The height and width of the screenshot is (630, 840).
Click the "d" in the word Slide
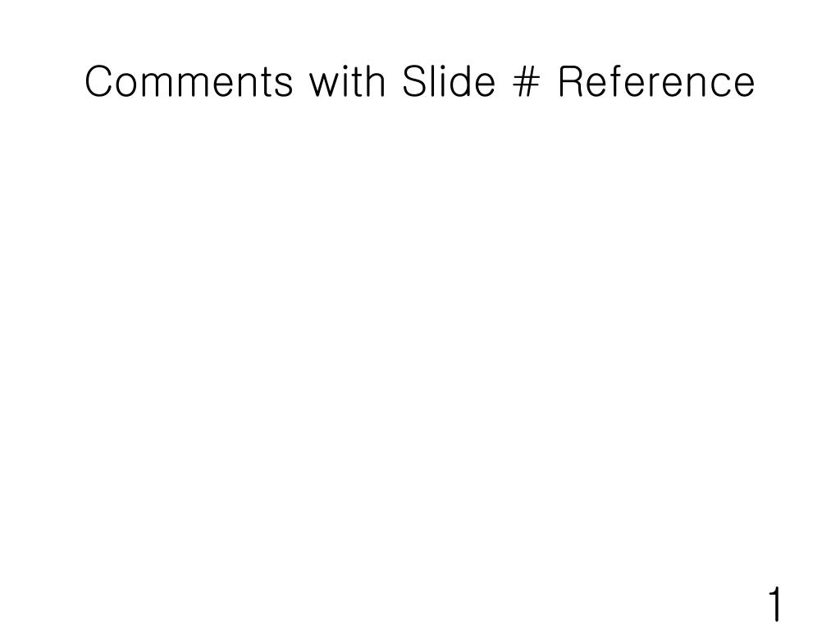pyautogui.click(x=459, y=81)
